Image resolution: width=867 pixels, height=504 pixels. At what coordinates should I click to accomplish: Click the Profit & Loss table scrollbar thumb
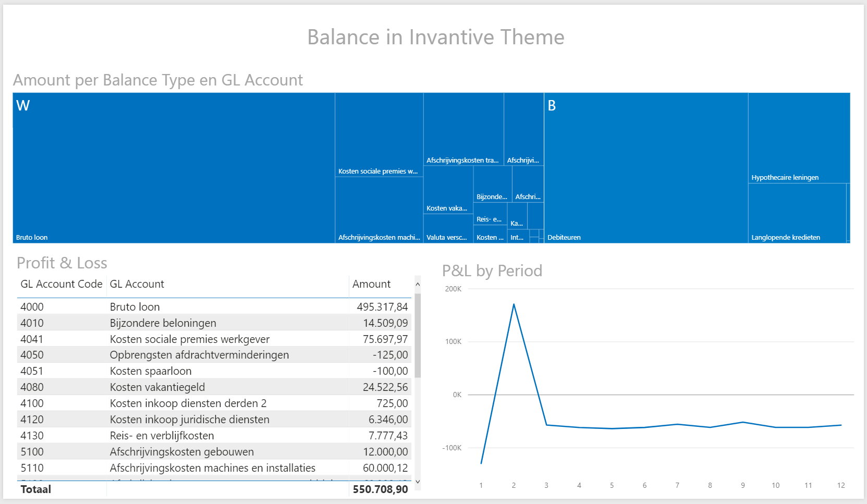[418, 335]
